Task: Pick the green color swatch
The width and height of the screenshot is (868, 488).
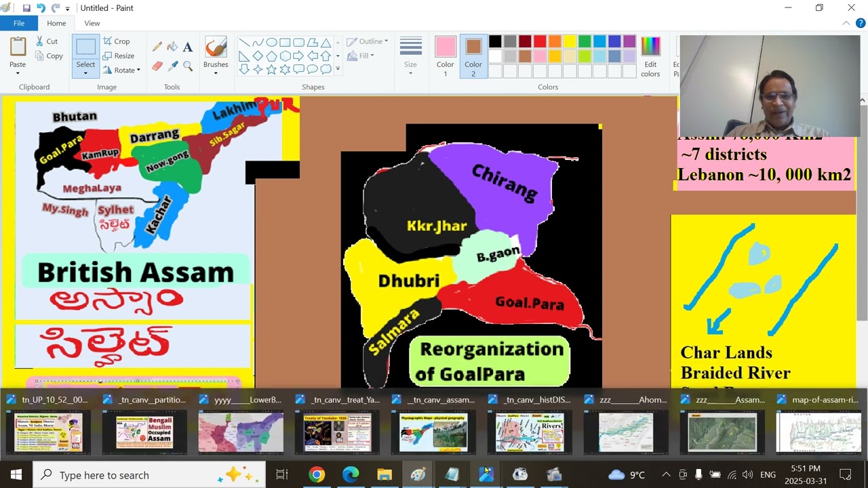Action: [x=585, y=41]
